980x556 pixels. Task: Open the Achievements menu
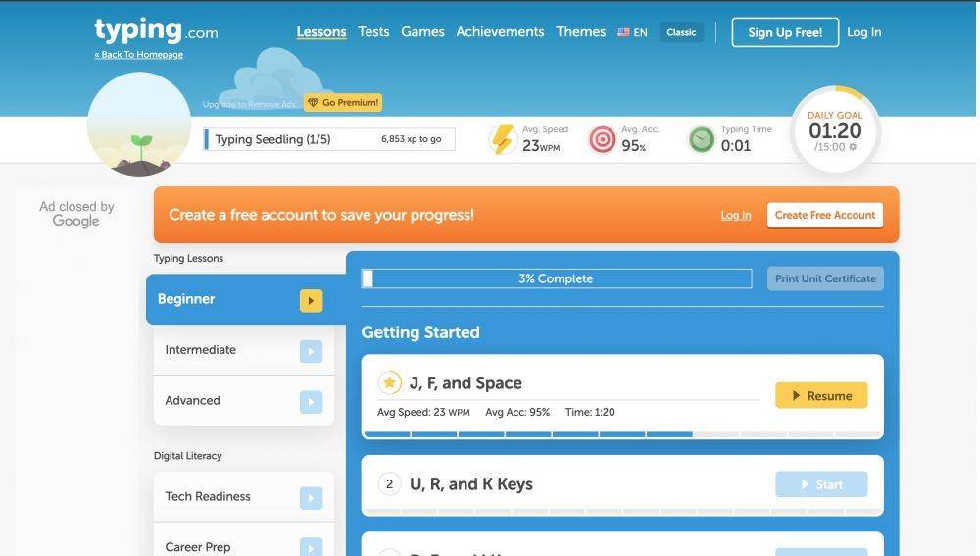(500, 32)
